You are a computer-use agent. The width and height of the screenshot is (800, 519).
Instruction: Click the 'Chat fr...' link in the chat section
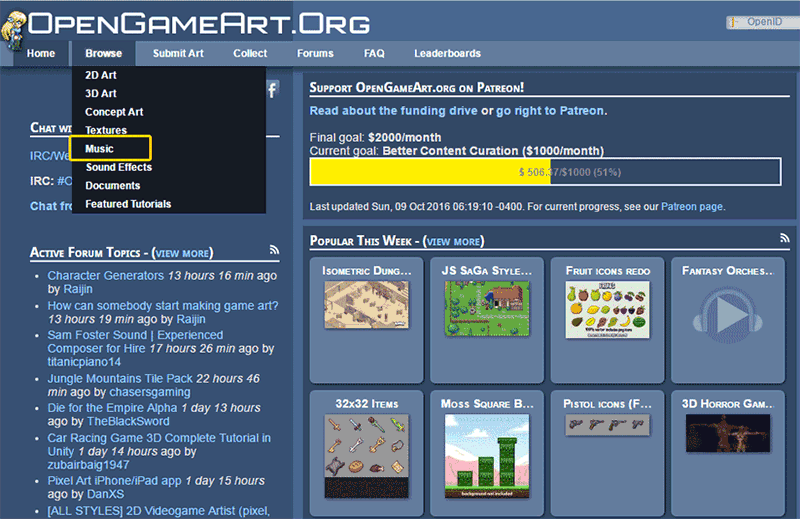pos(51,206)
